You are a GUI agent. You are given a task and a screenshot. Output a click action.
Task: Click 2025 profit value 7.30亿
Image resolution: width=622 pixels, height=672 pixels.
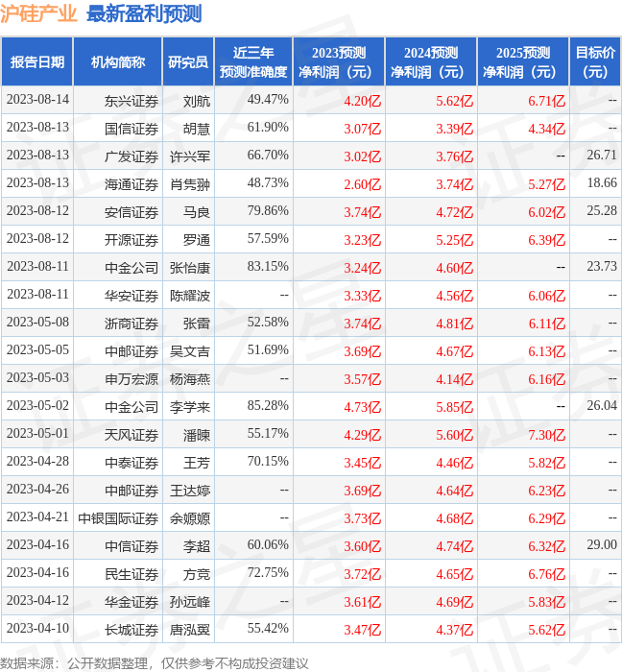click(546, 436)
